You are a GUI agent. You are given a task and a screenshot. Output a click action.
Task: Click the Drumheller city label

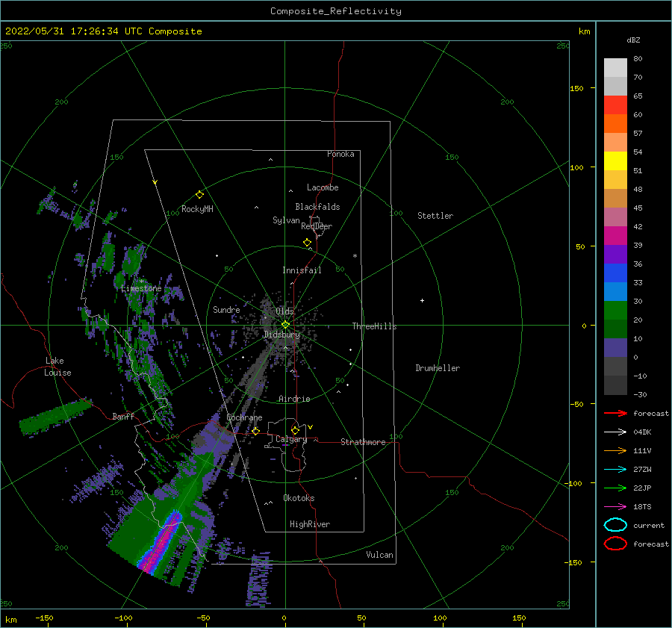[438, 368]
